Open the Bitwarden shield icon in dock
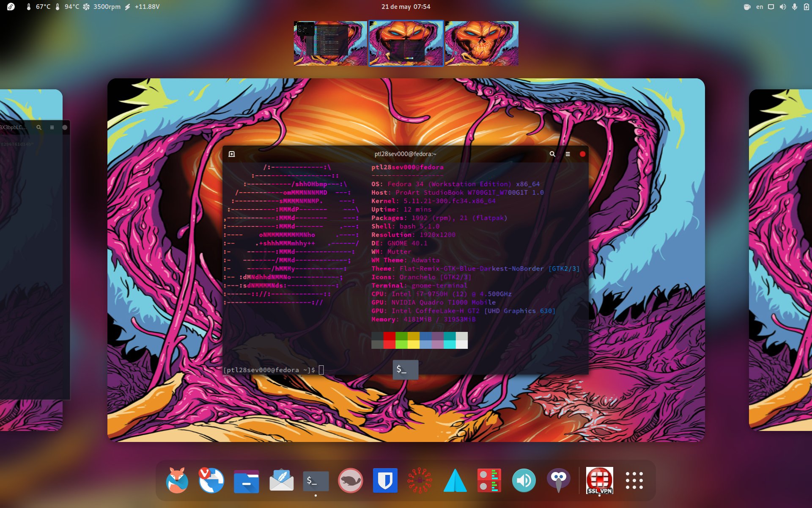The image size is (812, 508). pyautogui.click(x=385, y=480)
